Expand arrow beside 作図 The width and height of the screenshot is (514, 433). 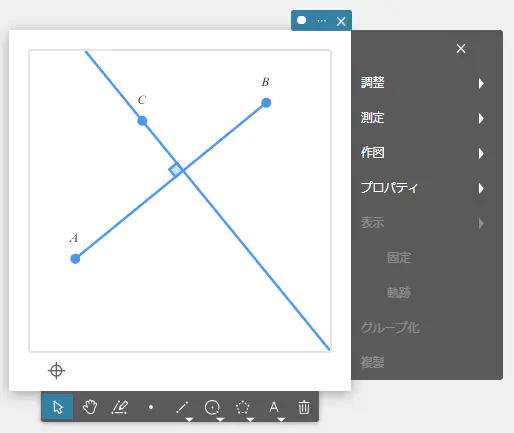481,153
